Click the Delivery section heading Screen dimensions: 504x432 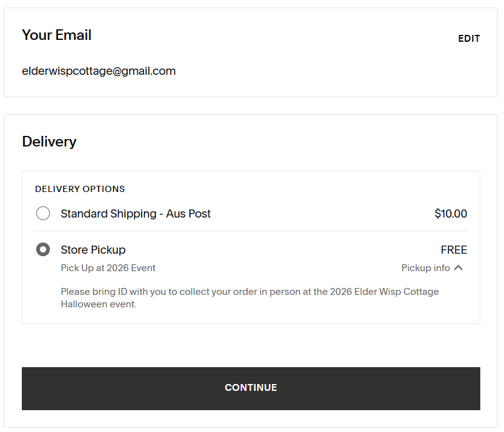tap(49, 142)
